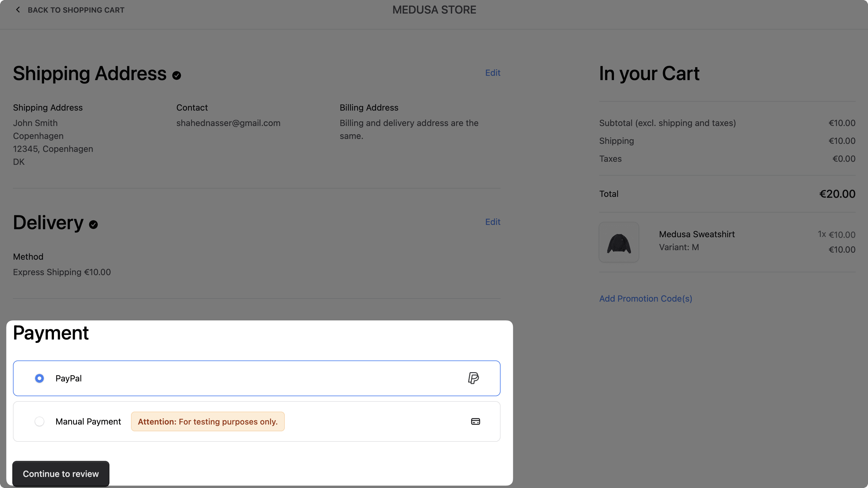Click the MEDUSA STORE header title
868x488 pixels.
click(x=434, y=10)
